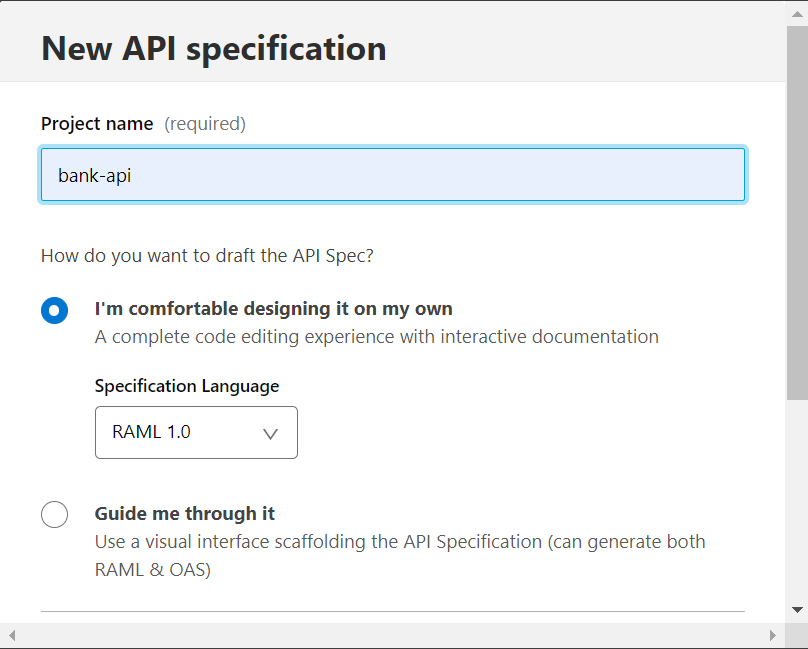Viewport: 808px width, 649px height.
Task: Select the 'I'm comfortable designing it' radio button
Action: coord(55,310)
